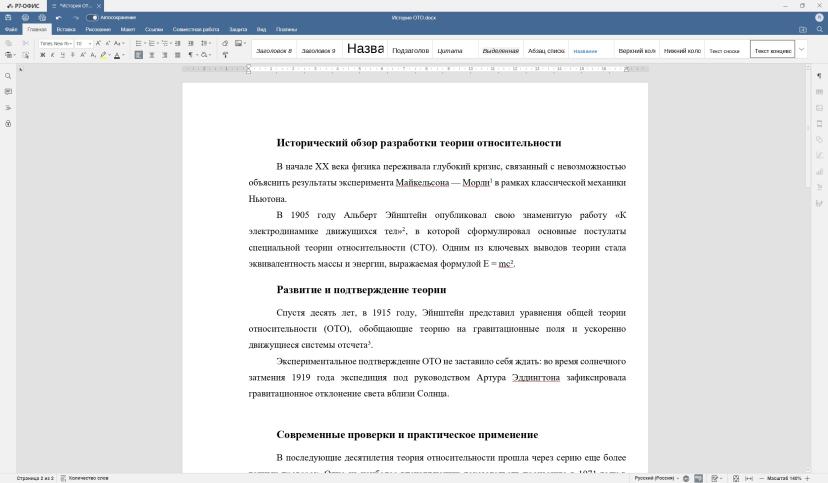Open the Файл menu
Viewport: 828px width, 483px height.
11,30
